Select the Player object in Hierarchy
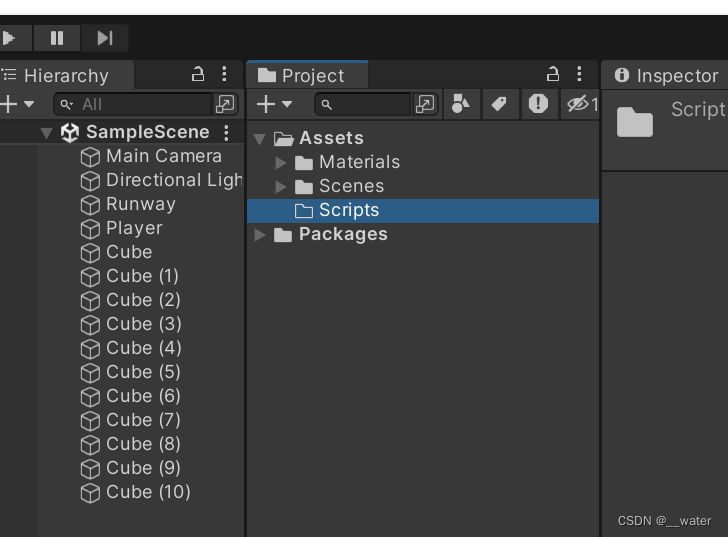This screenshot has height=537, width=728. pyautogui.click(x=133, y=228)
